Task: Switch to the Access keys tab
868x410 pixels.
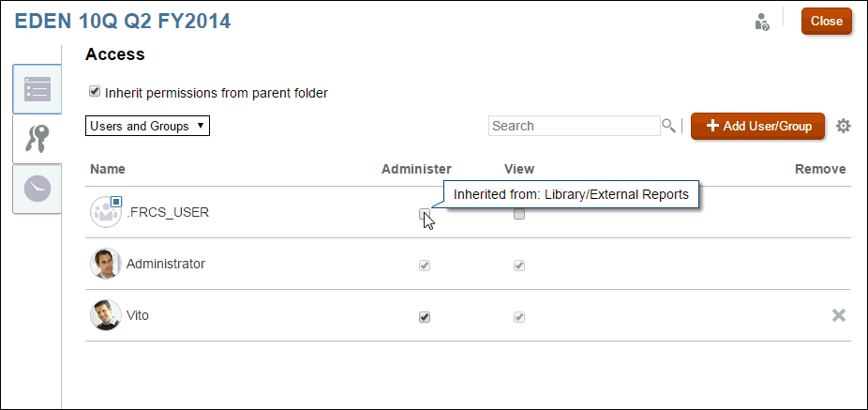Action: coord(37,140)
